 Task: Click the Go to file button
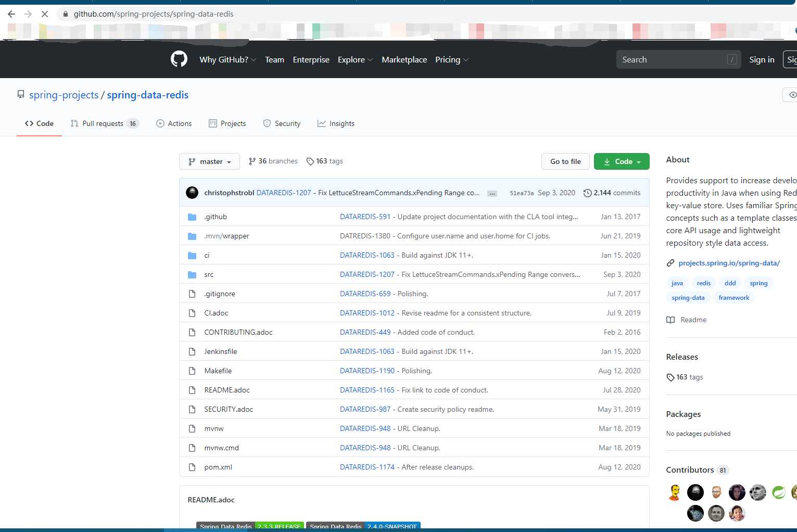pyautogui.click(x=565, y=161)
